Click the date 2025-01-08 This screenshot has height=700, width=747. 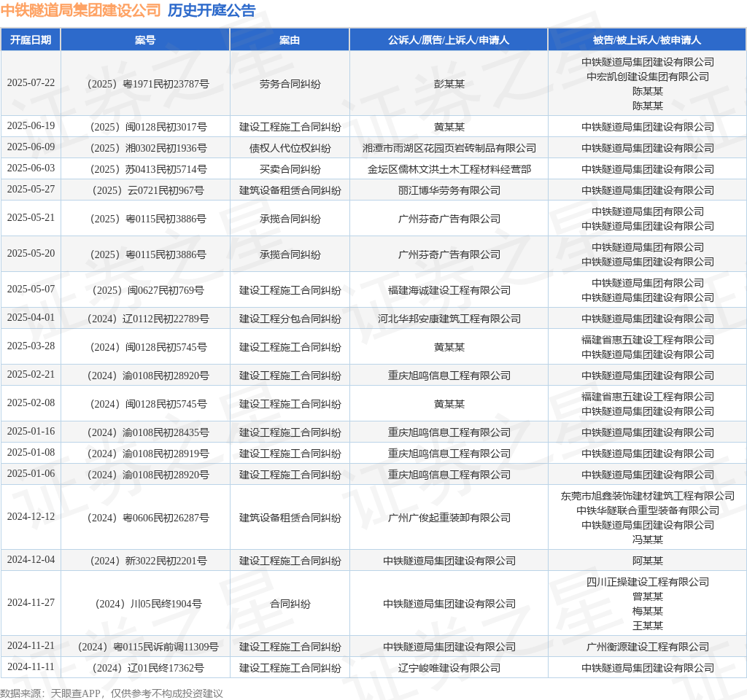click(31, 452)
